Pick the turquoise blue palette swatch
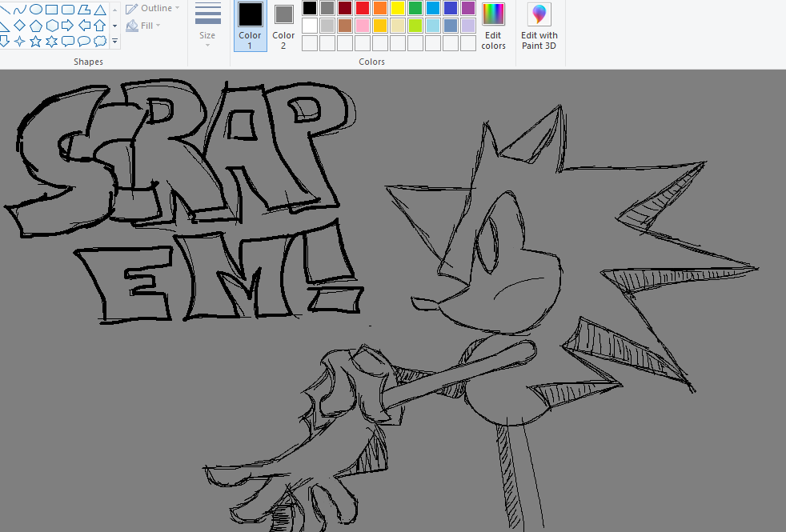The width and height of the screenshot is (786, 532). click(432, 8)
